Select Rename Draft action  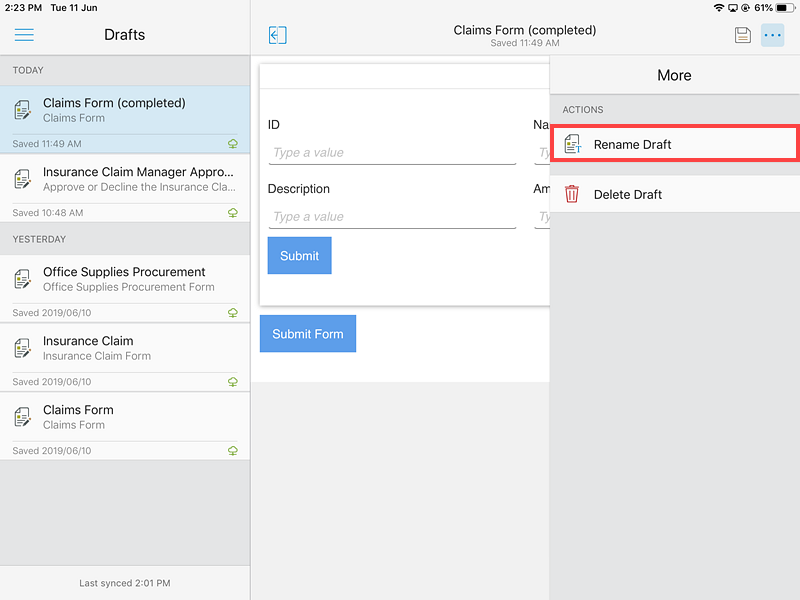pyautogui.click(x=674, y=144)
